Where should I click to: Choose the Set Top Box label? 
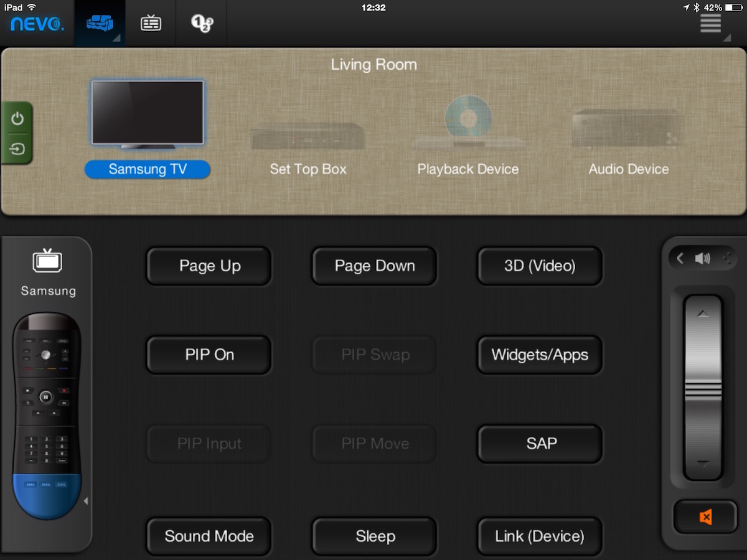[x=308, y=169]
